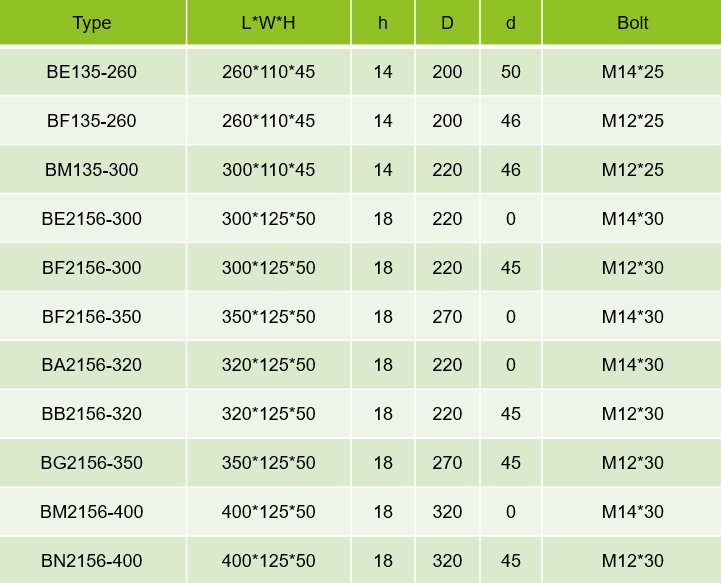Click the BA2156-320 type cell
721x583 pixels.
pos(92,365)
